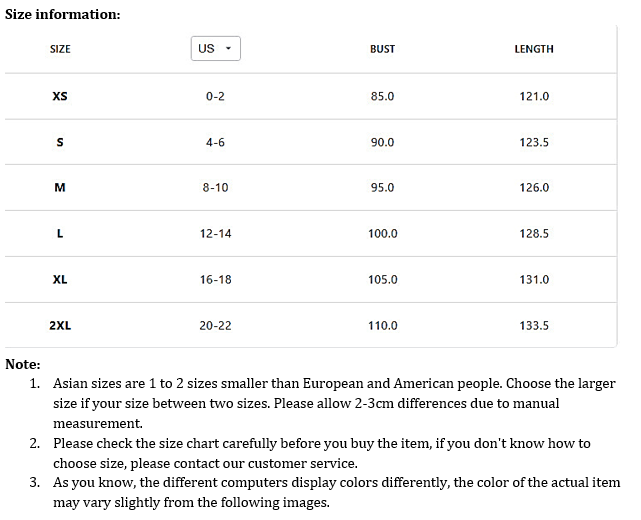Image resolution: width=641 pixels, height=520 pixels.
Task: Click the 110.0 bust value
Action: pyautogui.click(x=382, y=326)
